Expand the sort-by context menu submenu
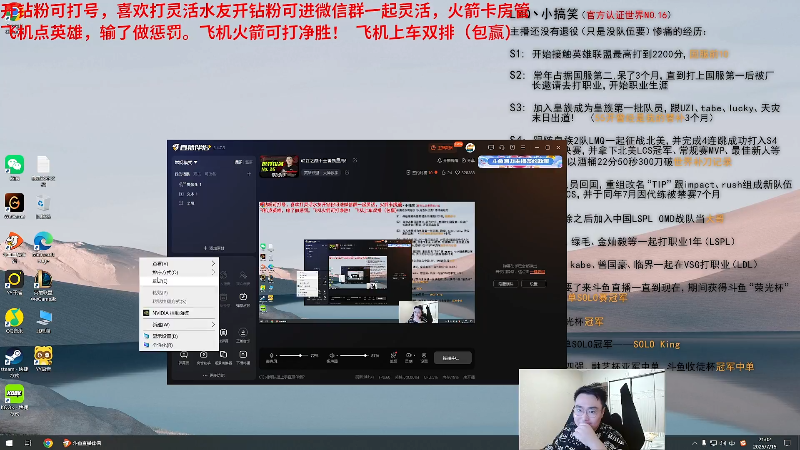The height and width of the screenshot is (450, 800). pos(179,272)
